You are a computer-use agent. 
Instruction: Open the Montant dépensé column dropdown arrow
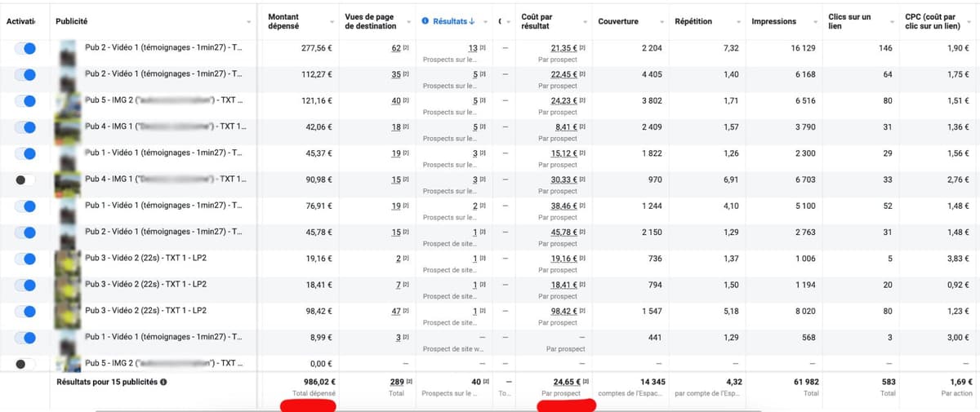[332, 22]
